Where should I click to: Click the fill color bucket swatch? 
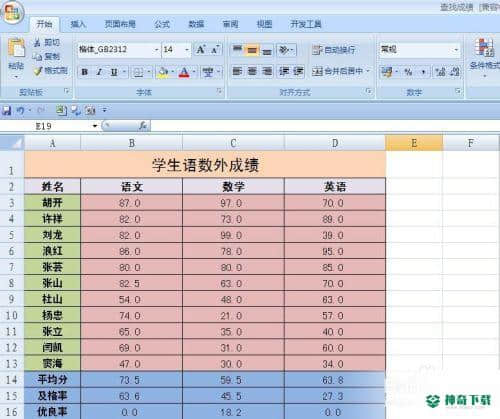pyautogui.click(x=163, y=72)
